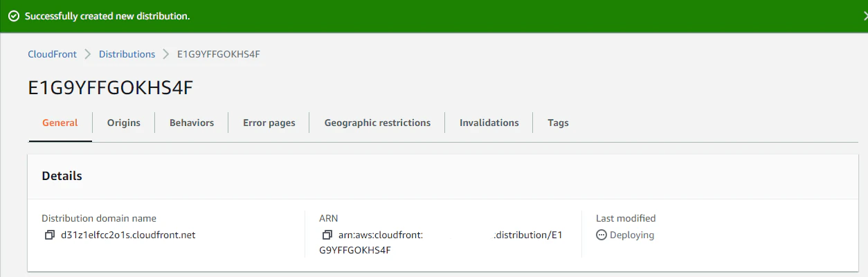Click the E1G9YFFGOKHS4F breadcrumb text
This screenshot has width=868, height=277.
click(219, 54)
